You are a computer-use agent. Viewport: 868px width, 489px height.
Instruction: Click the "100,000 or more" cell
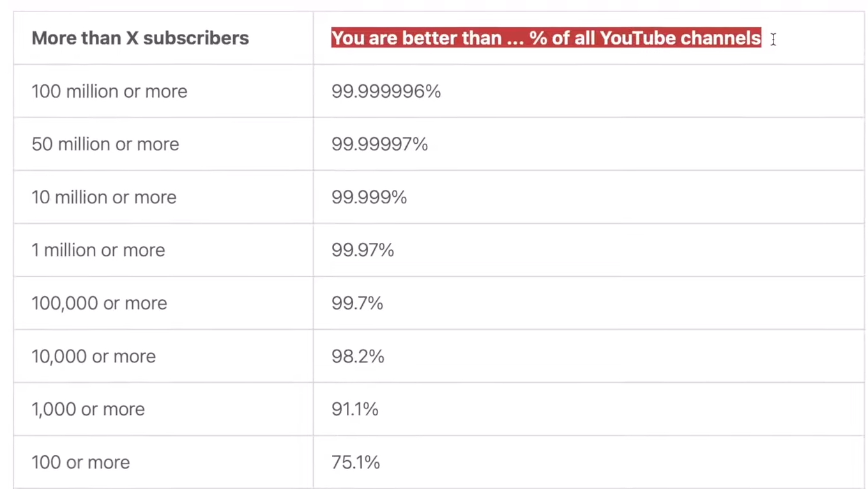99,303
